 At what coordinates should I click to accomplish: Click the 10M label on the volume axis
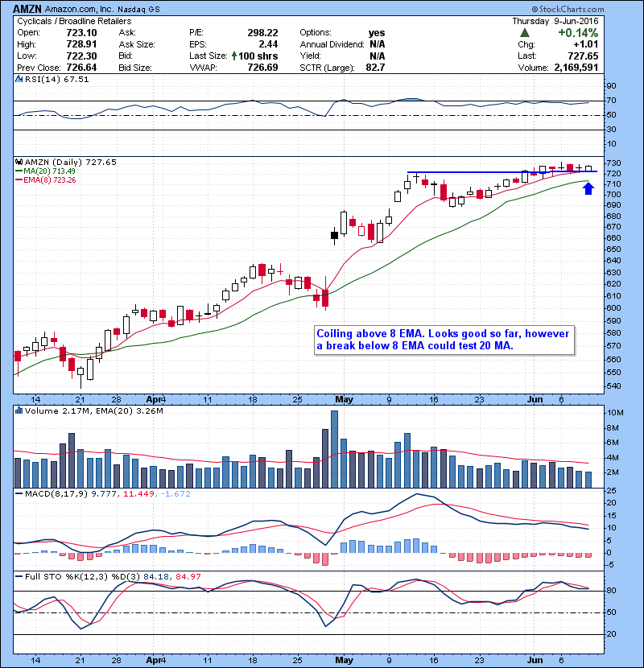coord(615,412)
